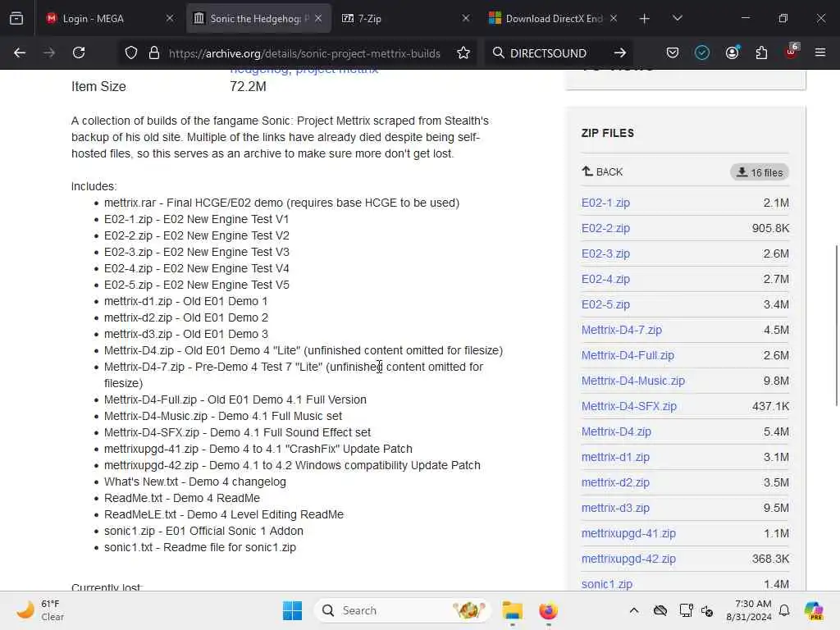840x630 pixels.
Task: Download mettrixupgd-42.zip from sidebar
Action: pos(628,559)
